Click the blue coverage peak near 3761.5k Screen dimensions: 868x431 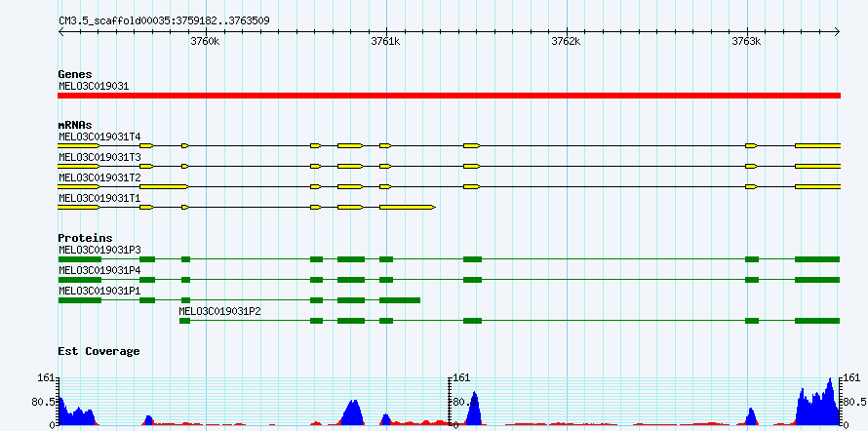coord(474,410)
